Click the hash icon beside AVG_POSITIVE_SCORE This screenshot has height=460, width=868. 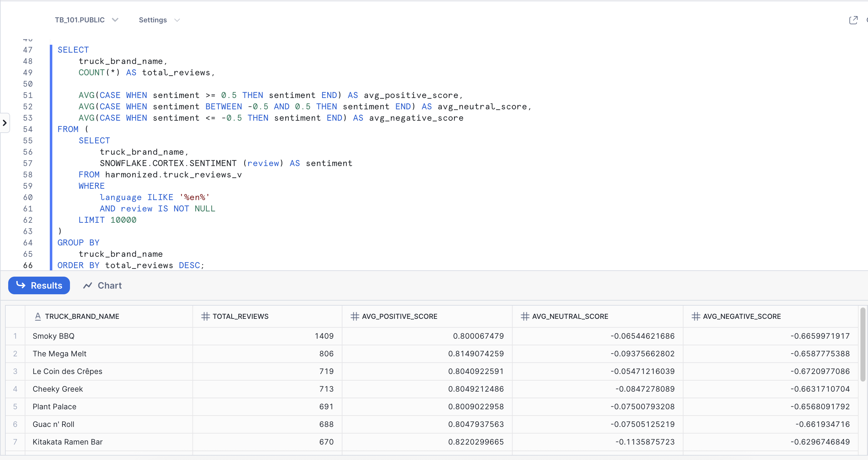pos(355,316)
